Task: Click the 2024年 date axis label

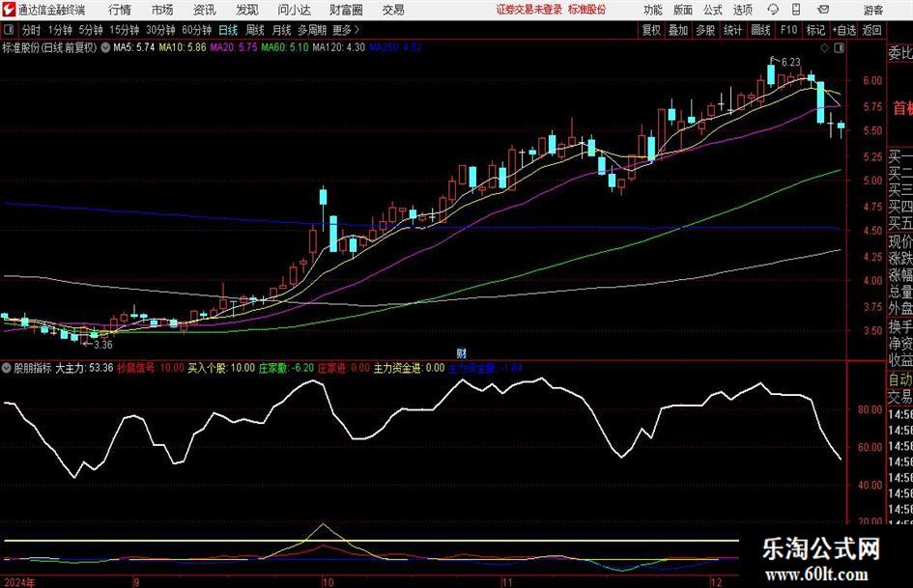Action: click(19, 582)
